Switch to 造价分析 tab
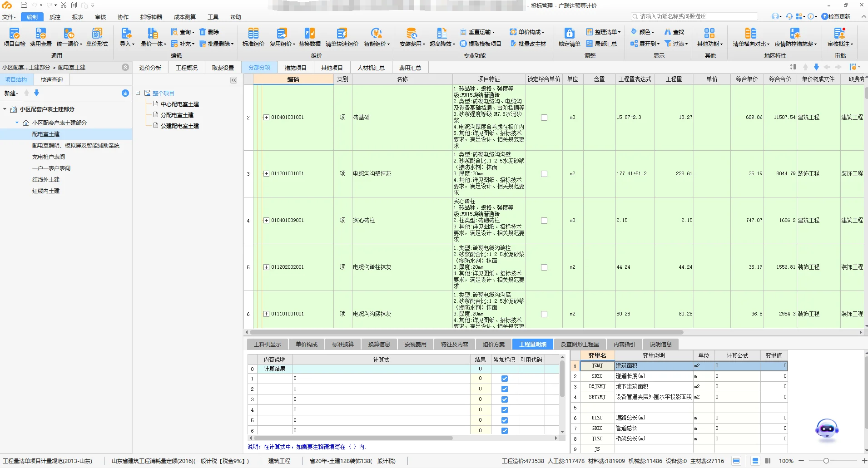Viewport: 868px width, 468px height. (x=150, y=68)
